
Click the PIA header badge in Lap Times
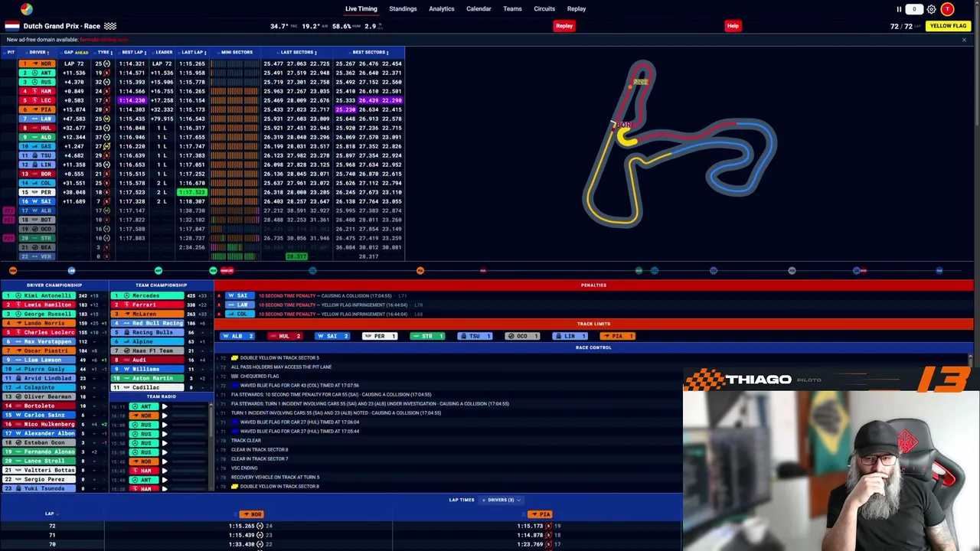tap(541, 514)
